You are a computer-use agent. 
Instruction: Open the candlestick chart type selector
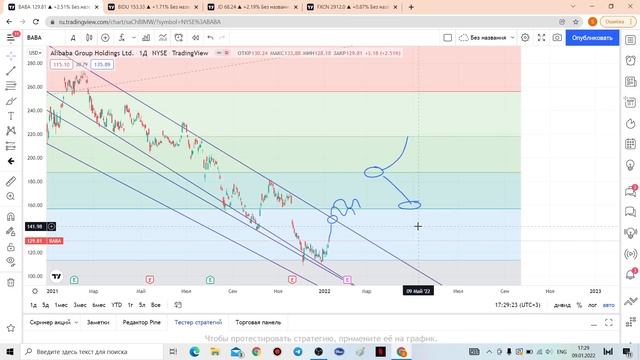(89, 38)
